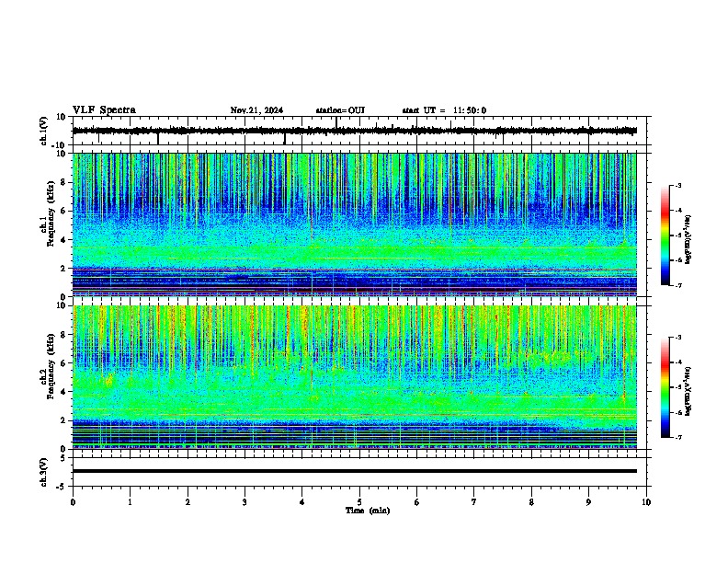The width and height of the screenshot is (728, 563).
Task: Click the ch.2 spectrogram color bar
Action: pos(665,387)
